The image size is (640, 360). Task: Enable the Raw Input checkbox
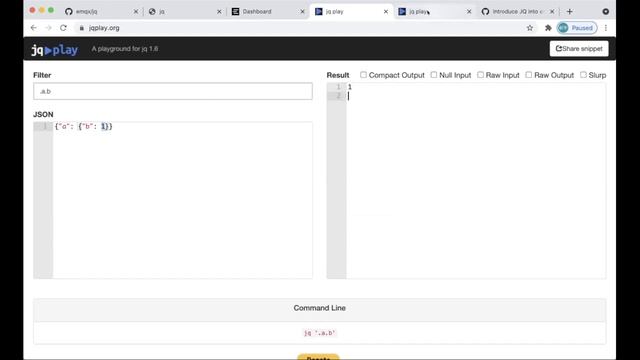480,75
